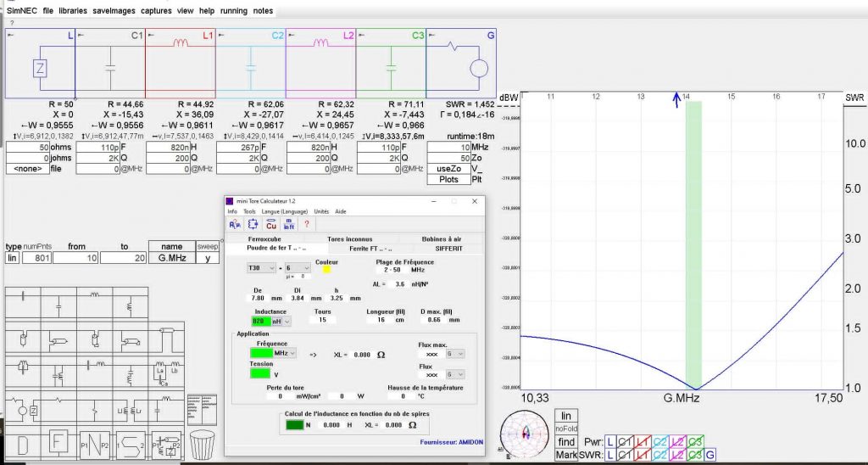Pick the shunt capacitor component in palette
This screenshot has width=868, height=465.
(x=58, y=302)
